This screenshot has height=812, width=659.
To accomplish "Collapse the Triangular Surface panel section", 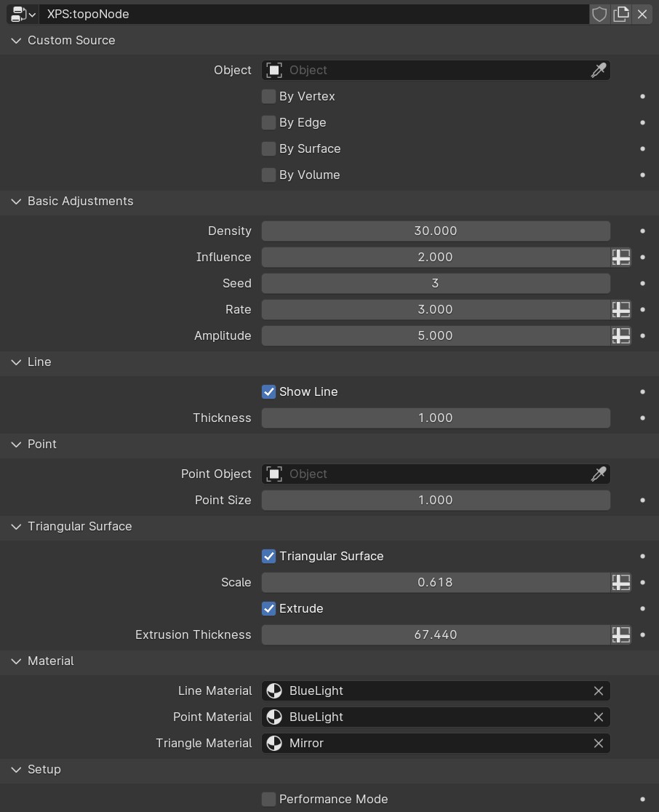I will (16, 527).
